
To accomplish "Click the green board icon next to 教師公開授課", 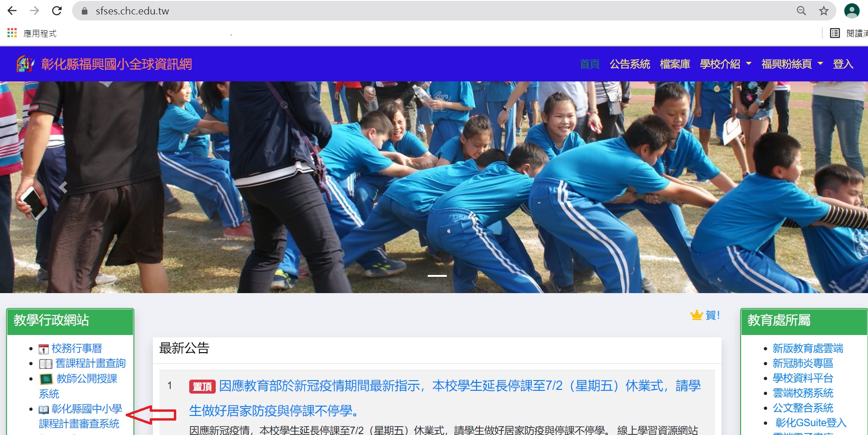I will [46, 379].
